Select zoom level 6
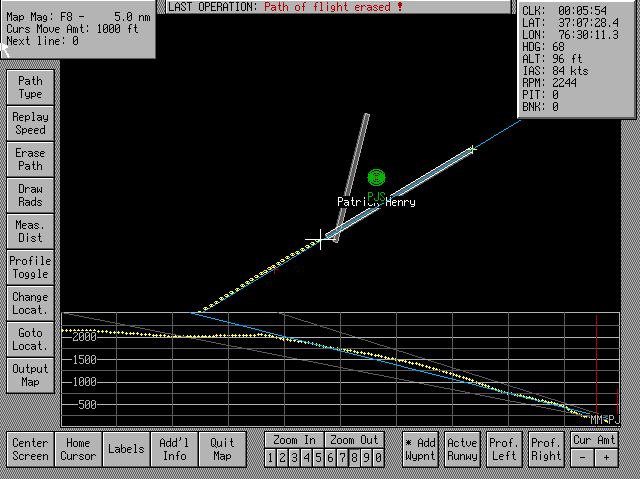Viewport: 640px width, 479px height. click(x=330, y=458)
